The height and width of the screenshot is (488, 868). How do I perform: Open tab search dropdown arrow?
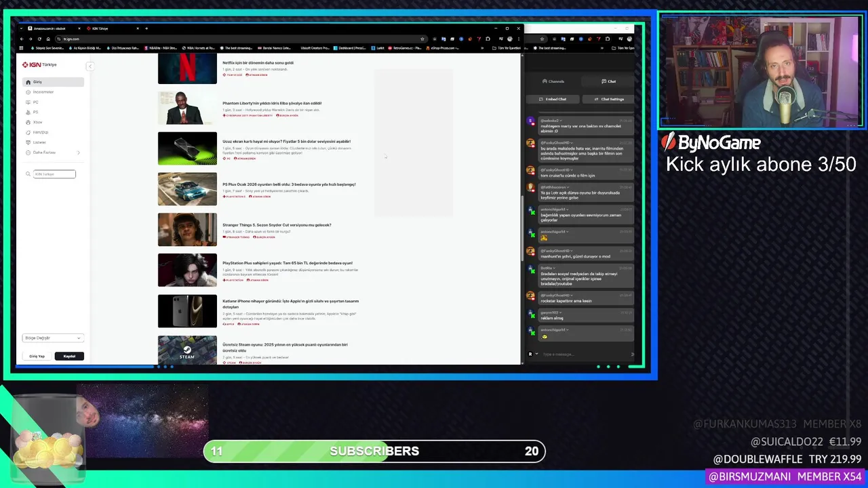(x=22, y=28)
